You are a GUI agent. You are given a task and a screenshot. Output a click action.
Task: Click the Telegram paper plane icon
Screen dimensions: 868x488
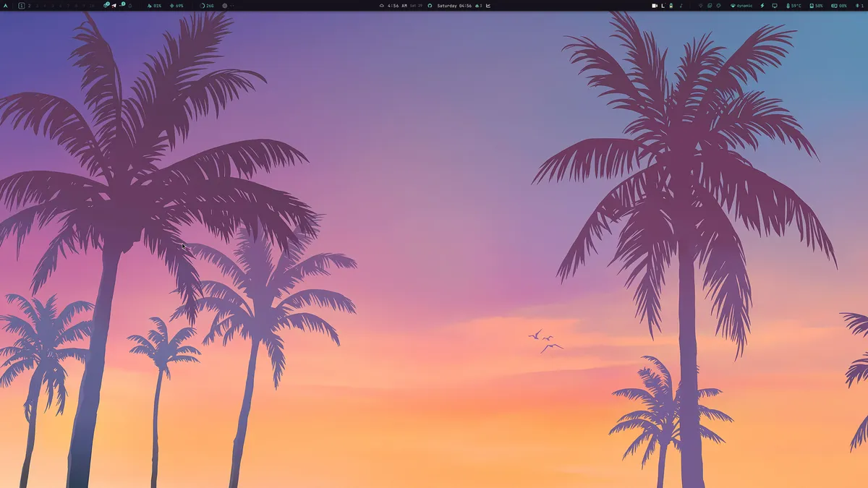coord(114,6)
